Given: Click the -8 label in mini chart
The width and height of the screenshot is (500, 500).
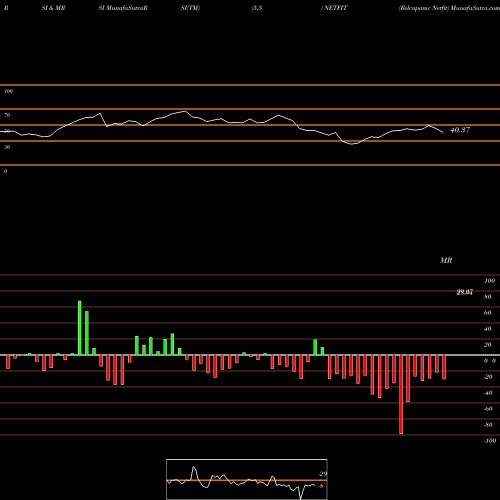Looking at the screenshot, I should coord(321,486).
